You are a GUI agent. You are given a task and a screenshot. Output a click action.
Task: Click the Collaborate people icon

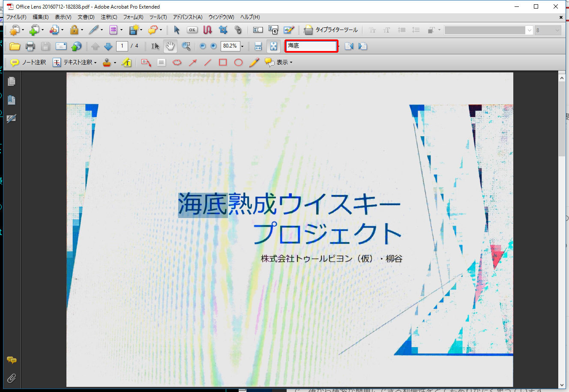point(54,30)
